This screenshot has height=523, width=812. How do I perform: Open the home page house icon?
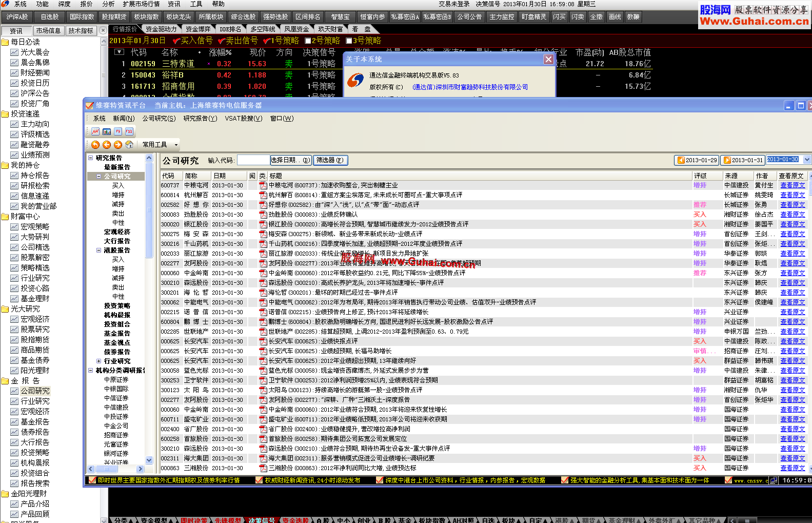pyautogui.click(x=129, y=145)
